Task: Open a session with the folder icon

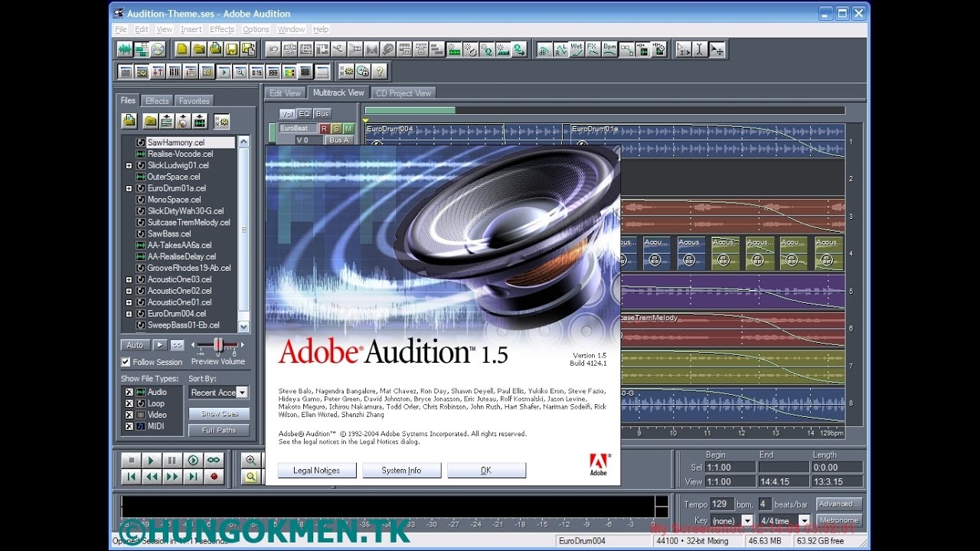Action: pyautogui.click(x=199, y=50)
